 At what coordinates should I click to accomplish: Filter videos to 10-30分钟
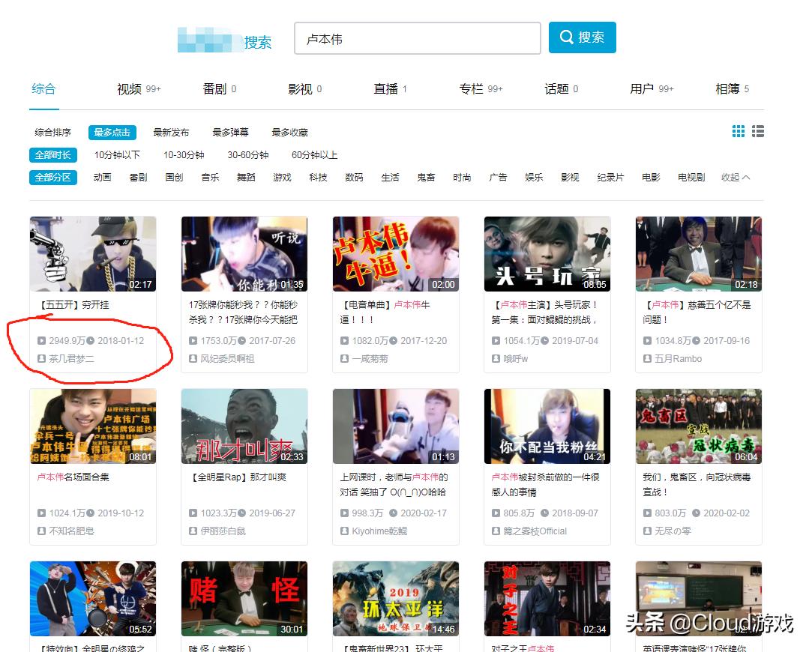point(184,154)
